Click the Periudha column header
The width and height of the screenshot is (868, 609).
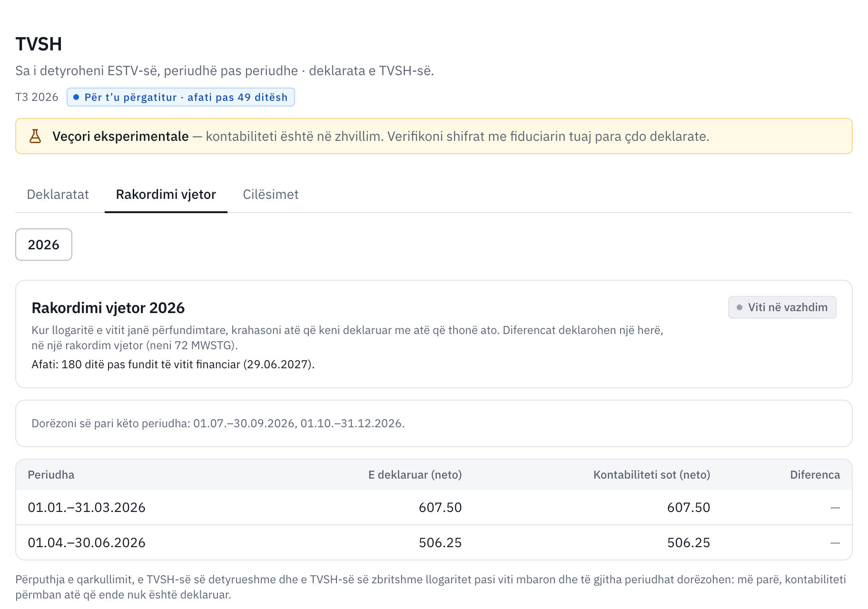click(x=51, y=475)
